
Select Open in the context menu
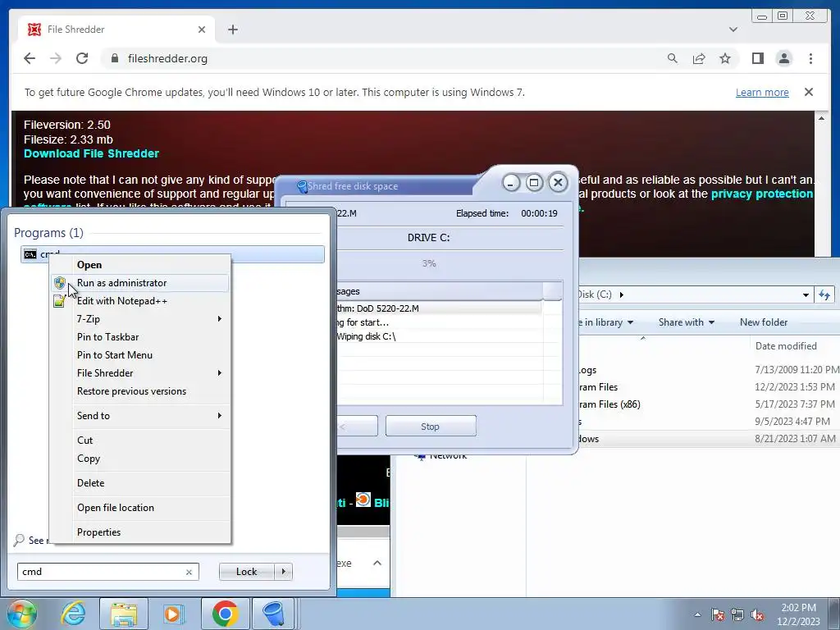[x=139, y=265]
